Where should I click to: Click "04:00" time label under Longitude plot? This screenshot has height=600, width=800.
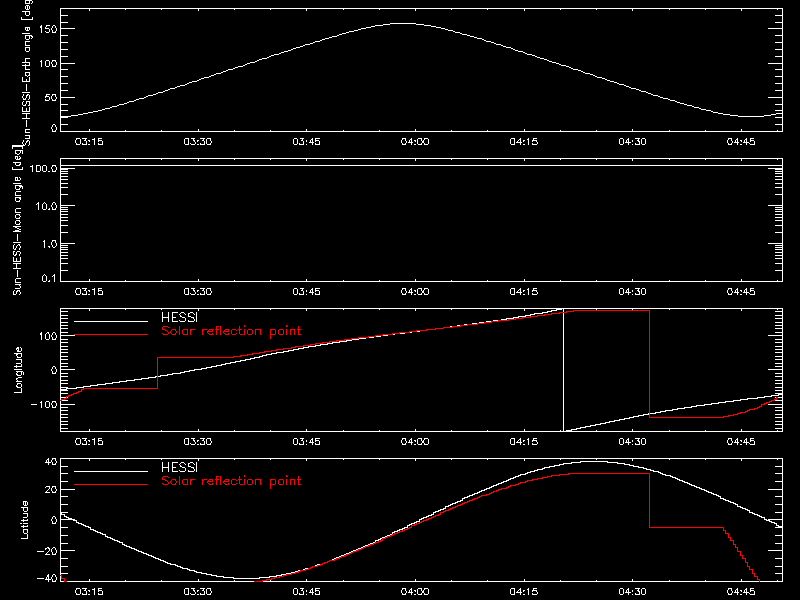pyautogui.click(x=415, y=442)
